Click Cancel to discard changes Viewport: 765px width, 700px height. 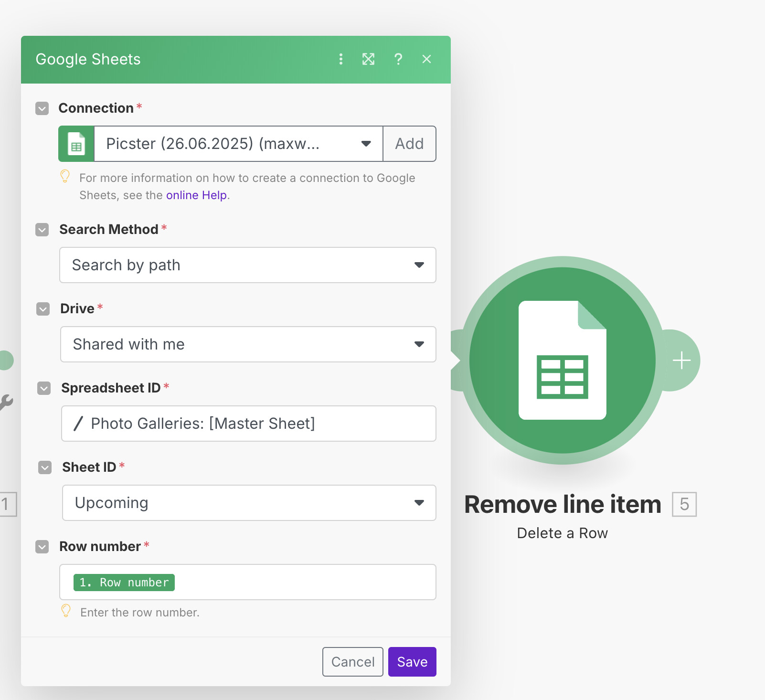tap(353, 662)
